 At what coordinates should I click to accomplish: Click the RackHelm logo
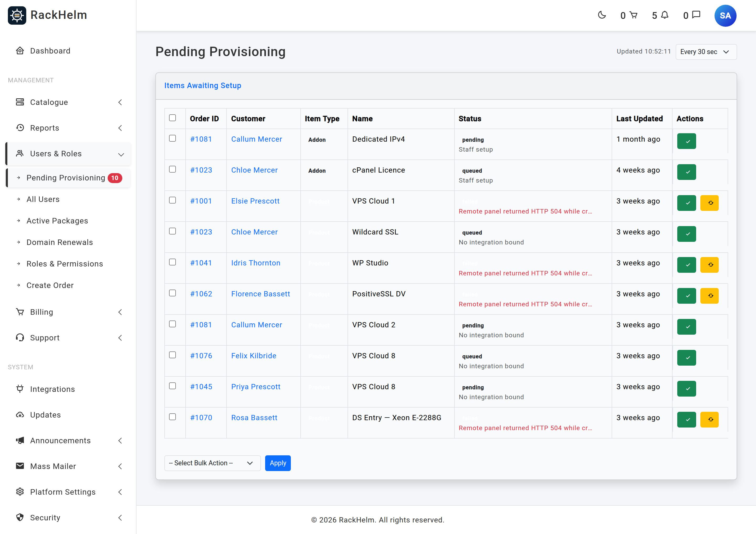(x=48, y=15)
